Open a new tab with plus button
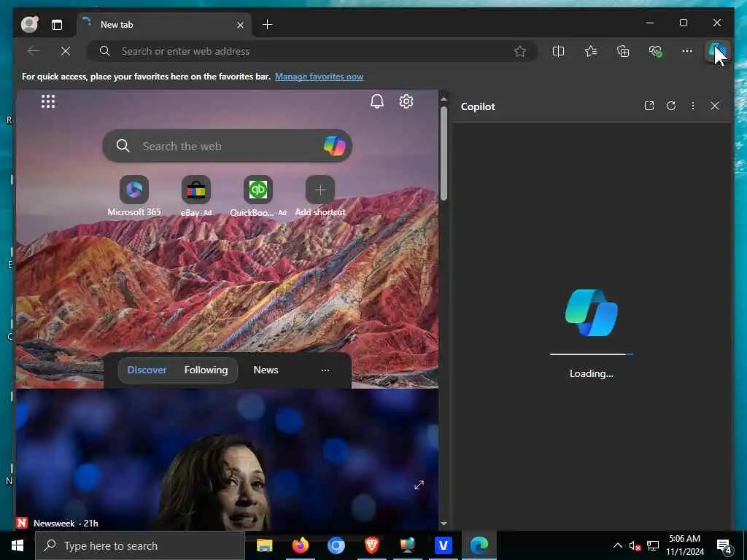 (x=267, y=24)
